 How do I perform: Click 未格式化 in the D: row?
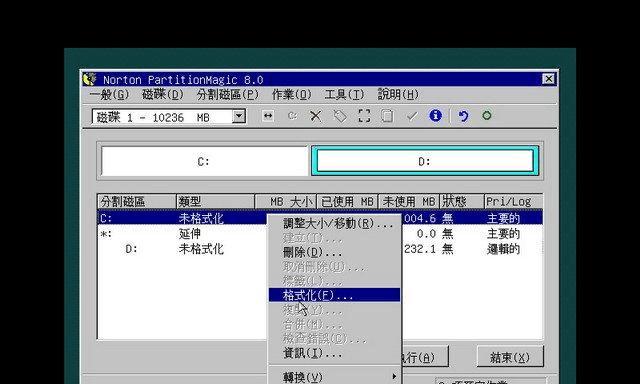(x=201, y=249)
